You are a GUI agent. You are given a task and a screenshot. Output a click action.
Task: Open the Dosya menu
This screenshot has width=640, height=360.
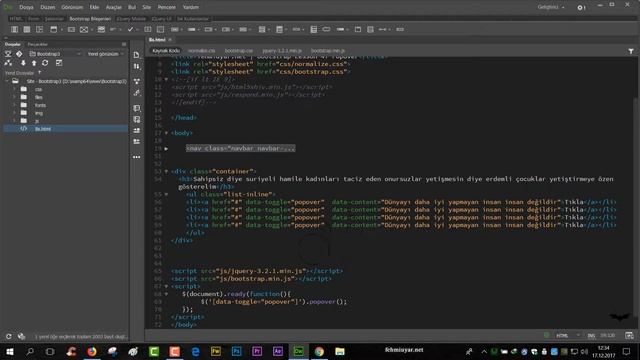coord(26,7)
